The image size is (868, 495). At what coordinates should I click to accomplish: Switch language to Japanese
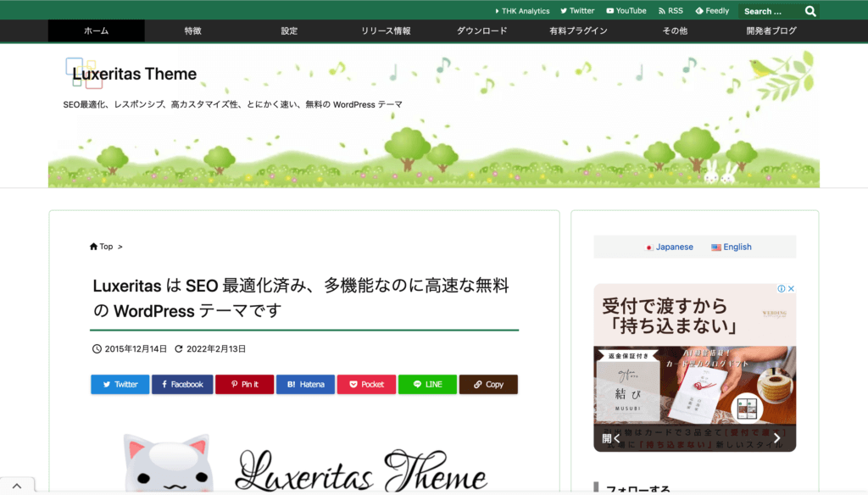coord(670,247)
